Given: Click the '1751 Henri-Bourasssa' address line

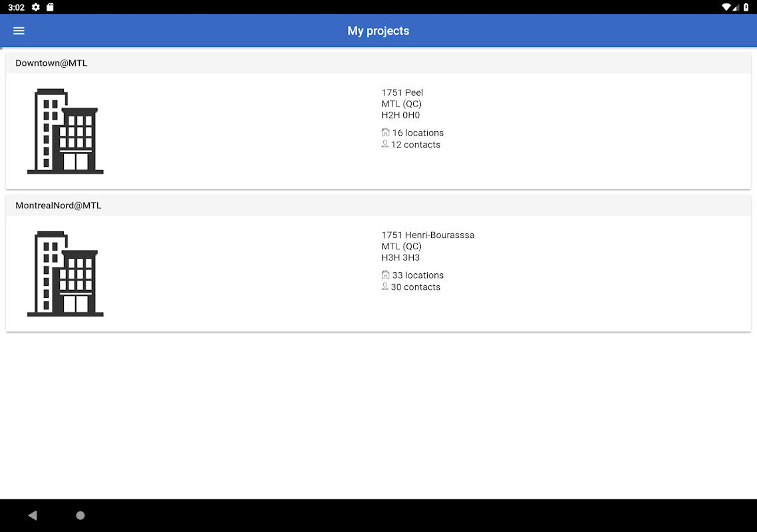Looking at the screenshot, I should click(428, 235).
